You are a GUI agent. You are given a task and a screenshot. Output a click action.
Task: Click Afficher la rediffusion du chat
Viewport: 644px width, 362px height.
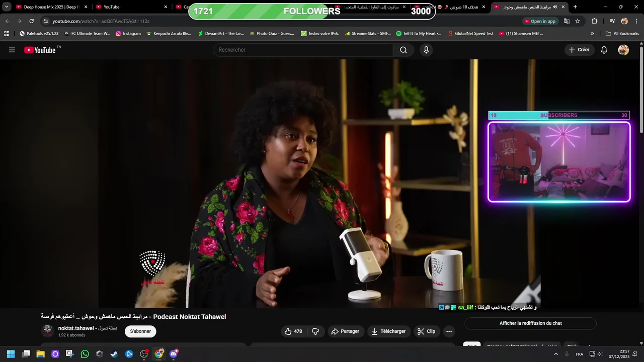[530, 323]
